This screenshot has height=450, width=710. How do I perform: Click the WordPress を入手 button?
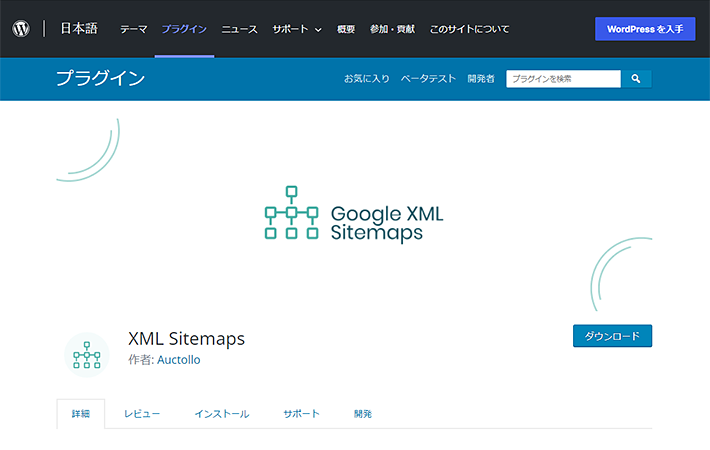point(645,29)
